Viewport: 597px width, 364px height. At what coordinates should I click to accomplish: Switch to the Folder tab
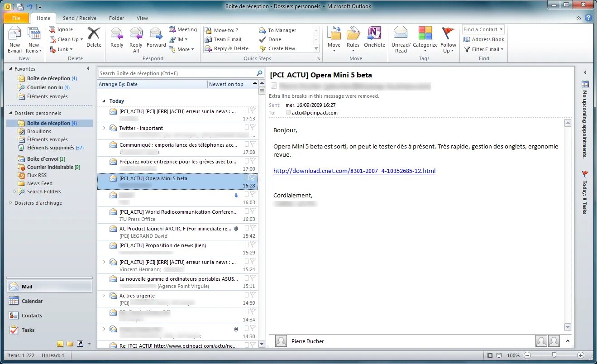116,18
